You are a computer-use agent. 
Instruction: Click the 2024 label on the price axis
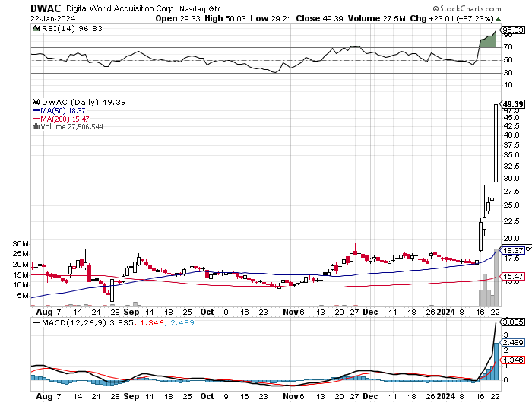pos(445,312)
